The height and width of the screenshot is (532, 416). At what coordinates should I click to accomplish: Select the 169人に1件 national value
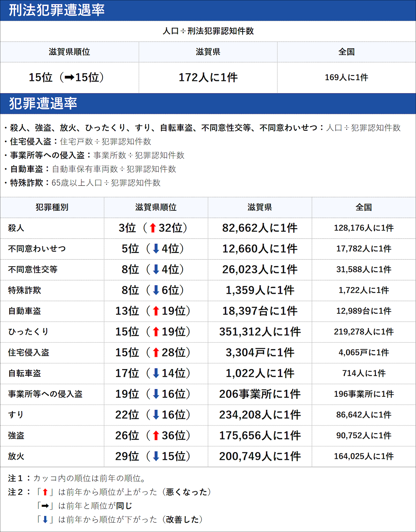(347, 78)
